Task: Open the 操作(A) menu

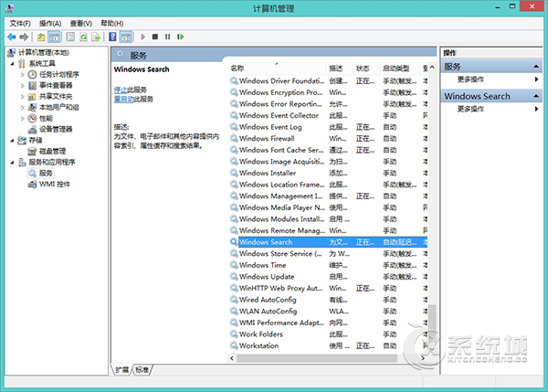Action: [50, 24]
